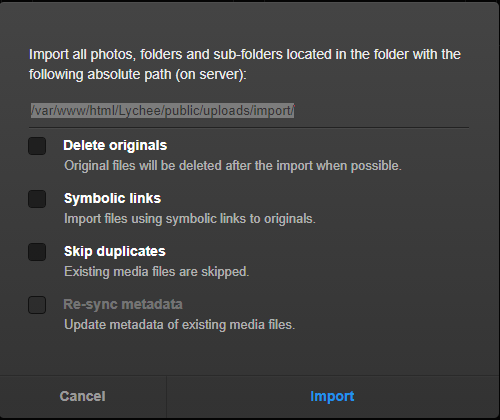
Task: Enable the Delete originals checkbox
Action: (37, 146)
